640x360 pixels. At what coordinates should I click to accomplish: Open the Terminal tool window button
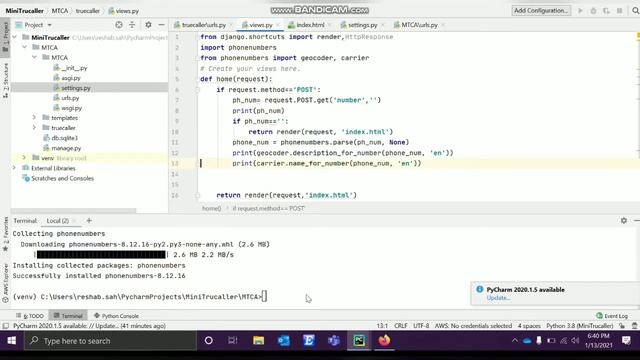coord(68,316)
